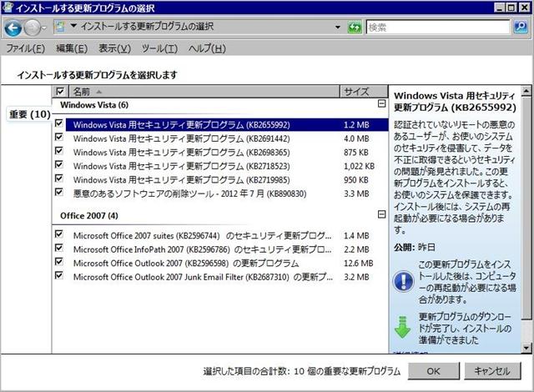This screenshot has width=534, height=392.
Task: Select the Windows Vista update row KB2719985
Action: tap(227, 180)
